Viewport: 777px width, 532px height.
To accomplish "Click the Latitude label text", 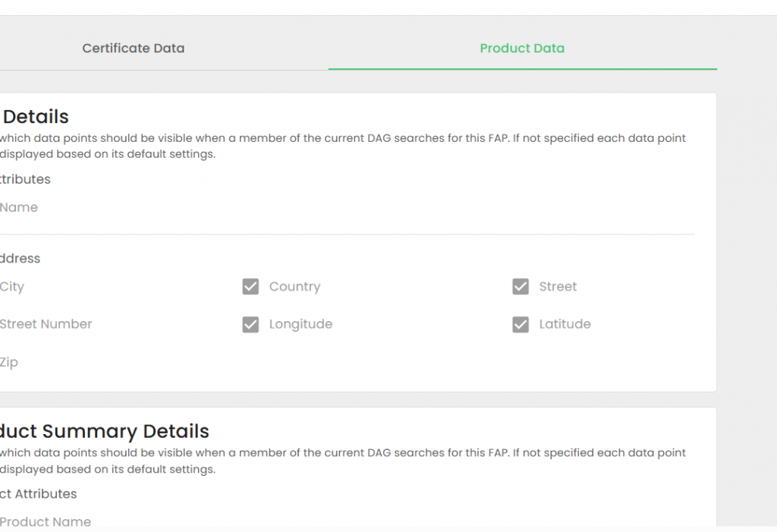I will (x=565, y=324).
